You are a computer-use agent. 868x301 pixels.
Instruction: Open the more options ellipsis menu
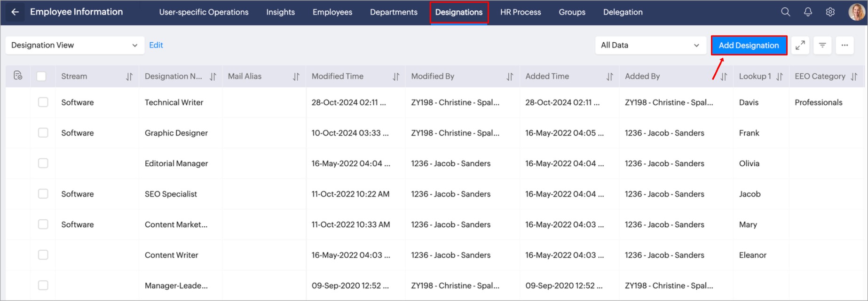point(845,45)
